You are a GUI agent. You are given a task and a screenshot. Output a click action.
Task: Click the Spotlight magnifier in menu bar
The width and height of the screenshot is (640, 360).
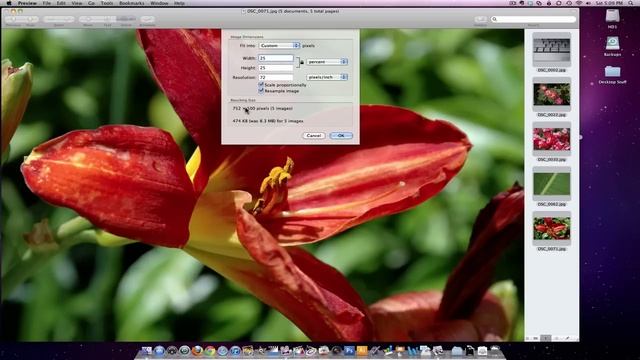pyautogui.click(x=631, y=3)
